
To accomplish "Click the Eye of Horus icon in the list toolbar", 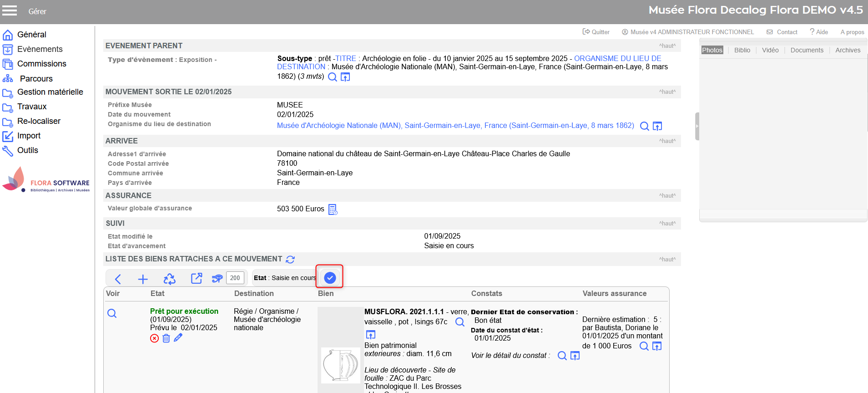I will click(217, 278).
